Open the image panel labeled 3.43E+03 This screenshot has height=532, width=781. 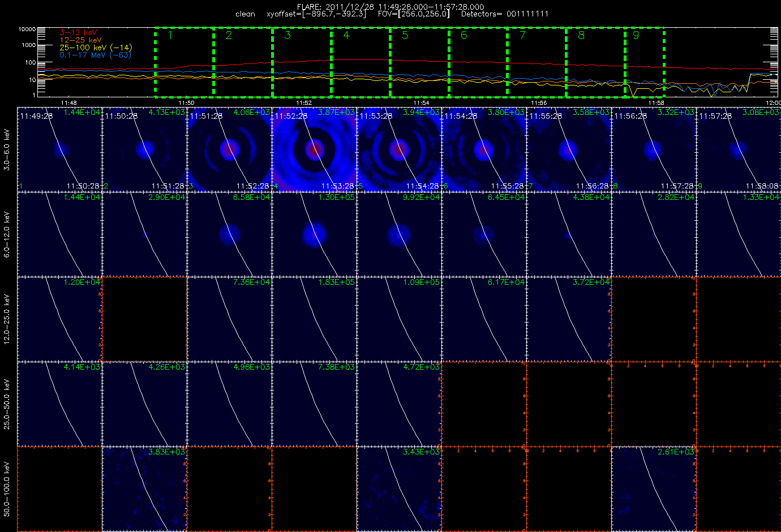[x=399, y=489]
